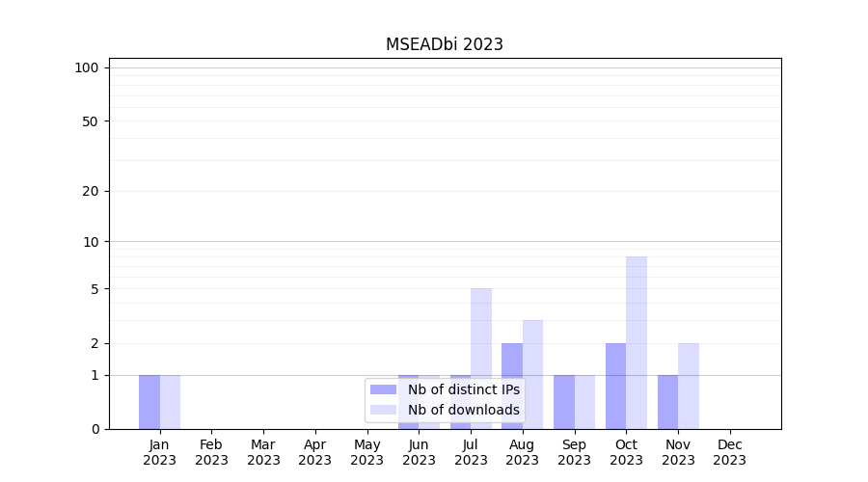Click the Nov 2023 downloads bar
Image resolution: width=868 pixels, height=482 pixels.
[689, 386]
